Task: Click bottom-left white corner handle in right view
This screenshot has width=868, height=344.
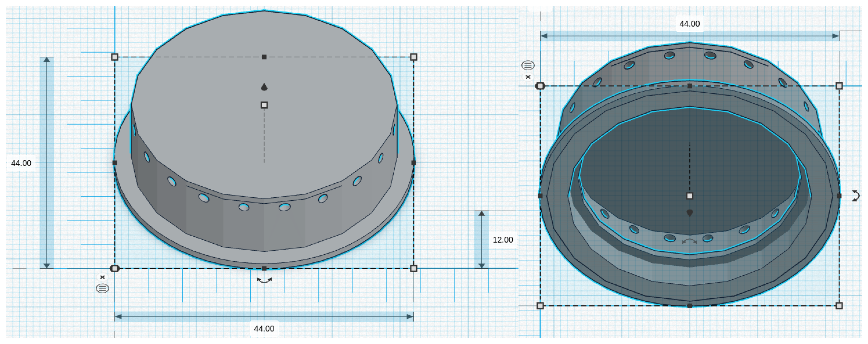Action: (540, 305)
